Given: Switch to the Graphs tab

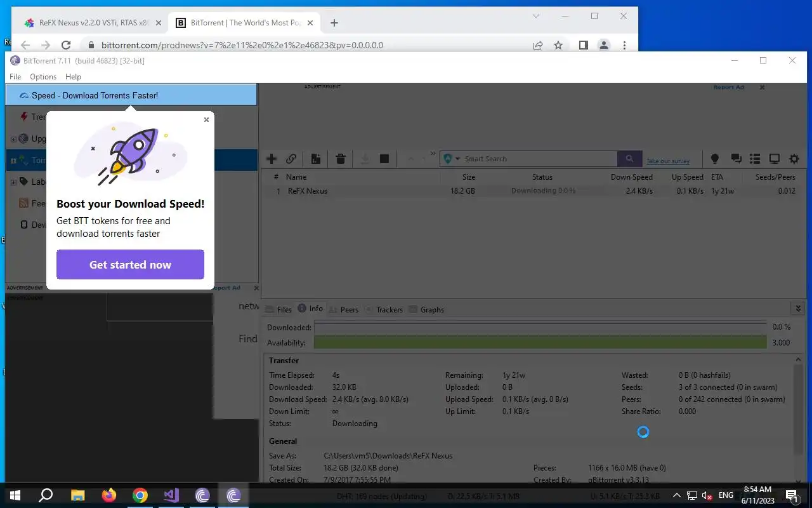Looking at the screenshot, I should (426, 309).
